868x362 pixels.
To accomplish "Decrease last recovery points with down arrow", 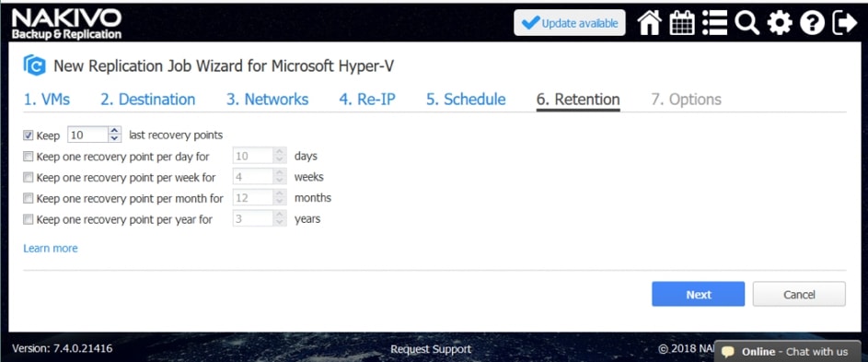I will point(114,138).
